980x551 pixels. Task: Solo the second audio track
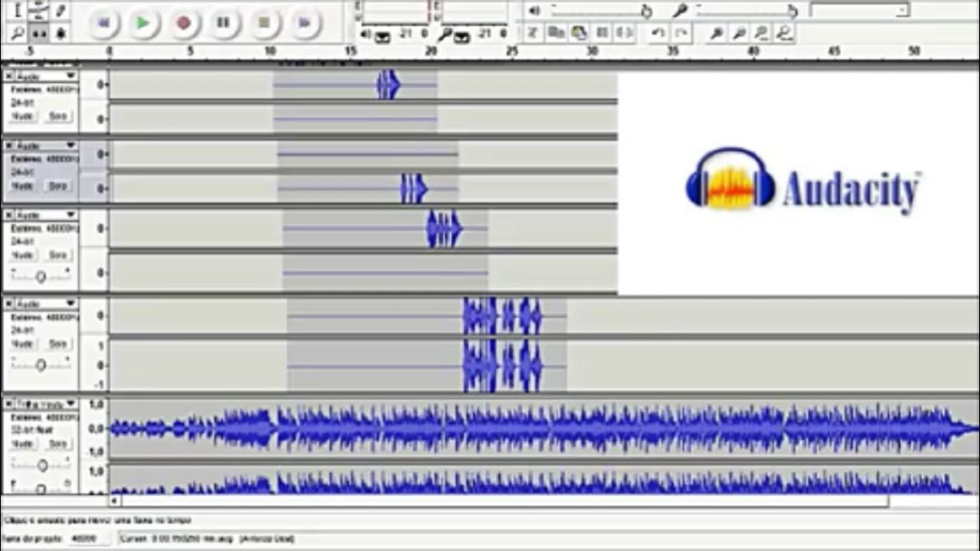[x=57, y=185]
